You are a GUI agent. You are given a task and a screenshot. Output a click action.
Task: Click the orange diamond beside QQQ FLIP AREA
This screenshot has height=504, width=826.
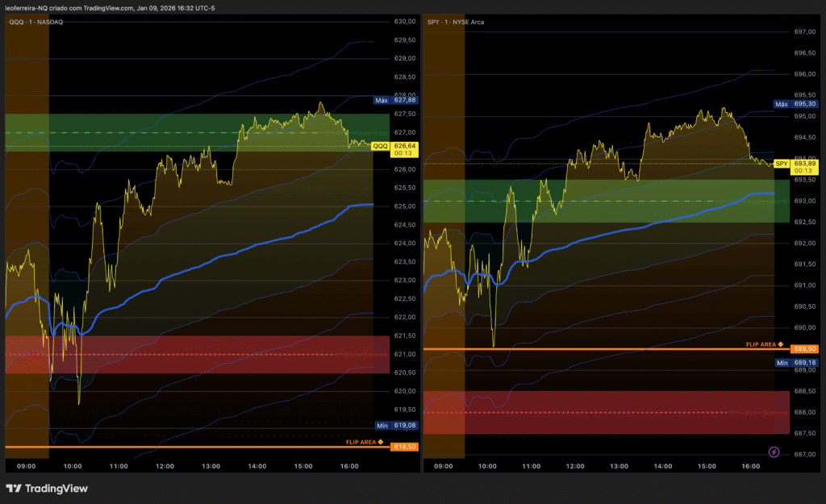point(381,442)
